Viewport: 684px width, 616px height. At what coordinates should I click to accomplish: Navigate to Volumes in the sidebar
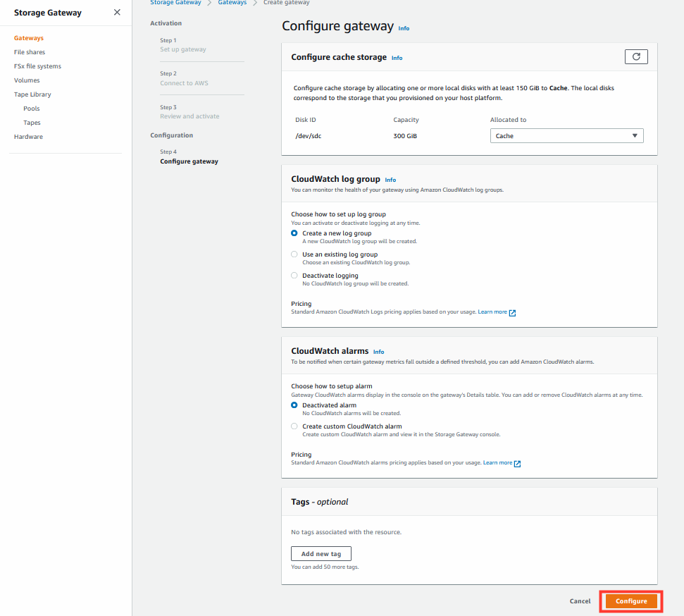coord(27,80)
